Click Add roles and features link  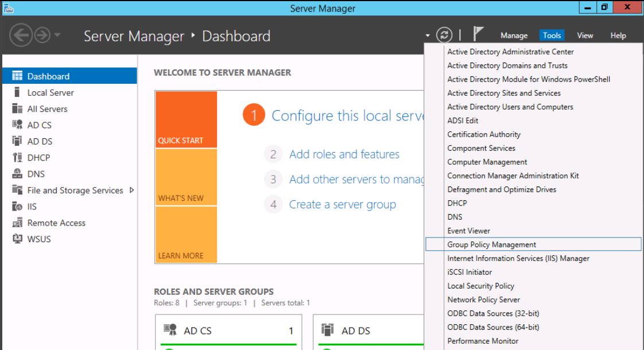click(x=344, y=154)
